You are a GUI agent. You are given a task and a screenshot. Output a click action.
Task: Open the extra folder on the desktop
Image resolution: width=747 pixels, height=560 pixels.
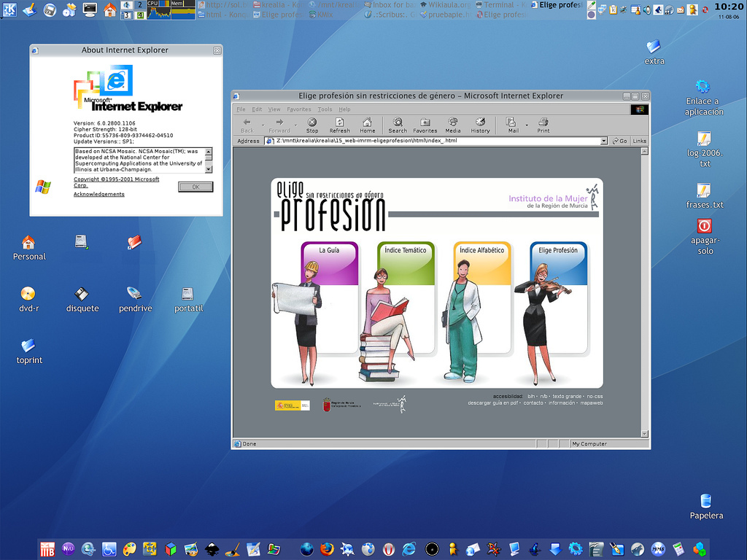654,52
